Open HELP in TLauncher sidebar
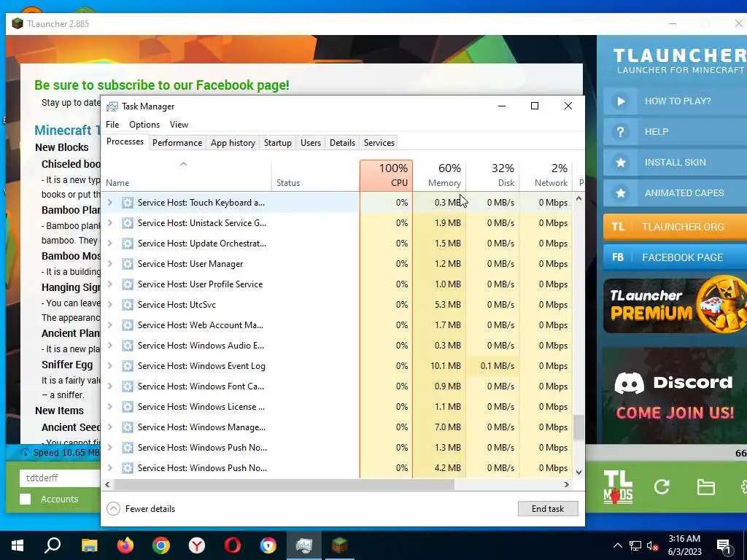The height and width of the screenshot is (560, 747). [675, 131]
